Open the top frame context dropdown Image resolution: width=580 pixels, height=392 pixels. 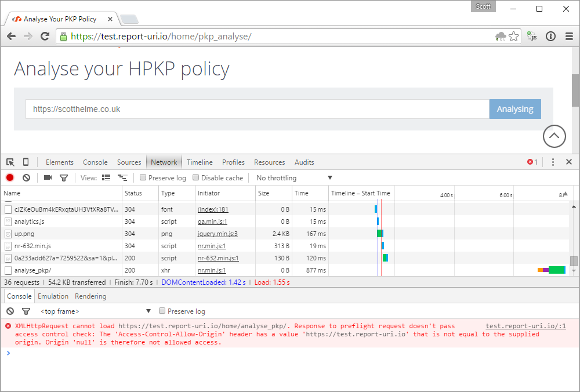87,311
